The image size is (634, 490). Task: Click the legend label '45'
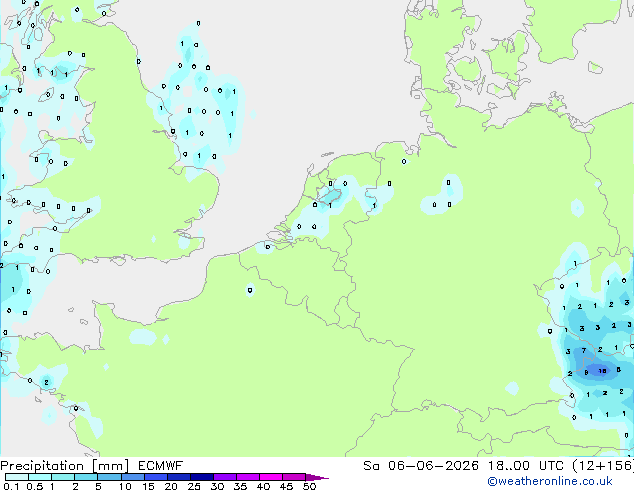286,486
